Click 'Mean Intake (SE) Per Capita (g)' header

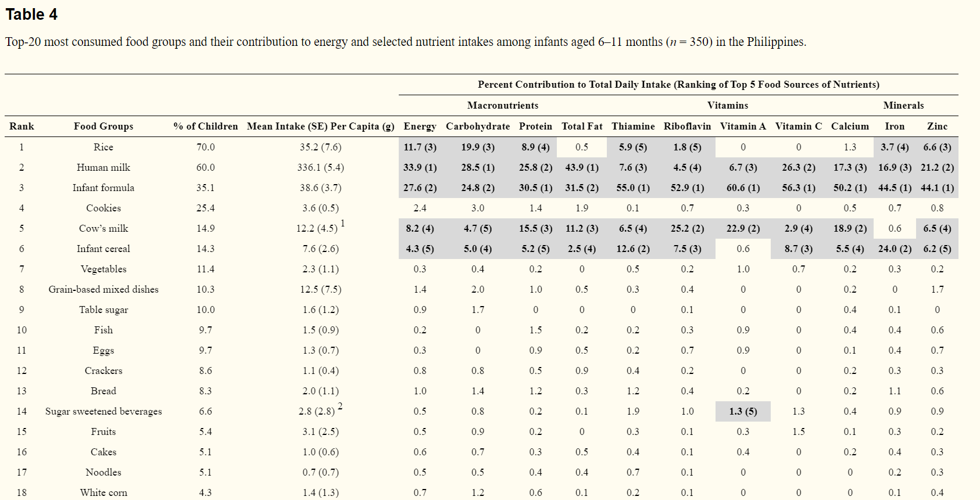point(321,127)
